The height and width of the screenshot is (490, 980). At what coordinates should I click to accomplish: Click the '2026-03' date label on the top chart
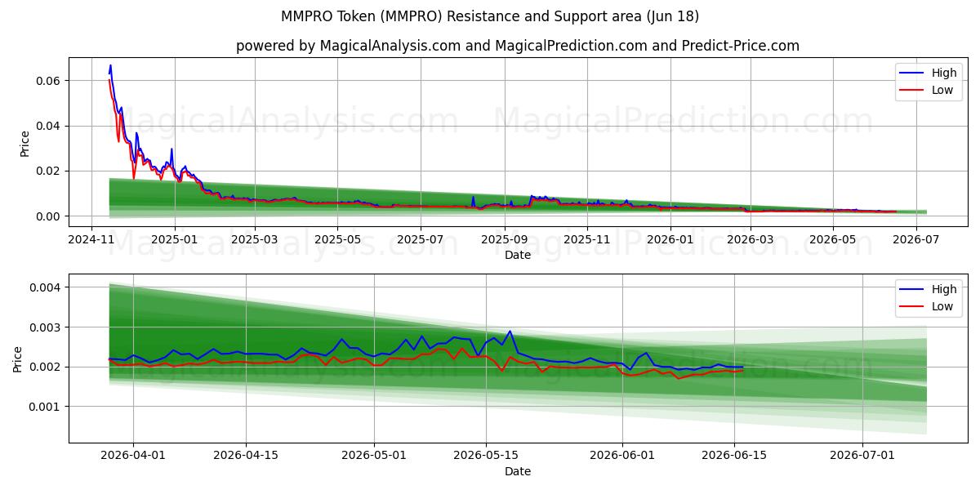coord(751,239)
